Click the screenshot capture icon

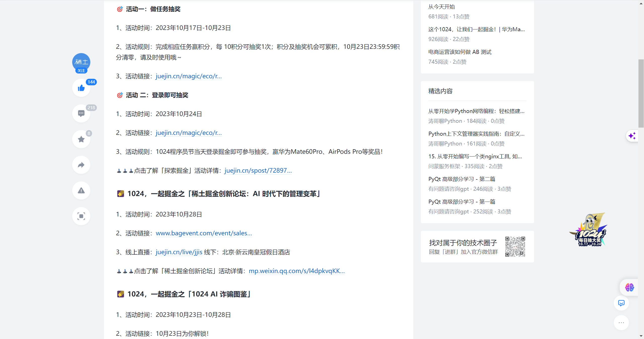pos(81,216)
